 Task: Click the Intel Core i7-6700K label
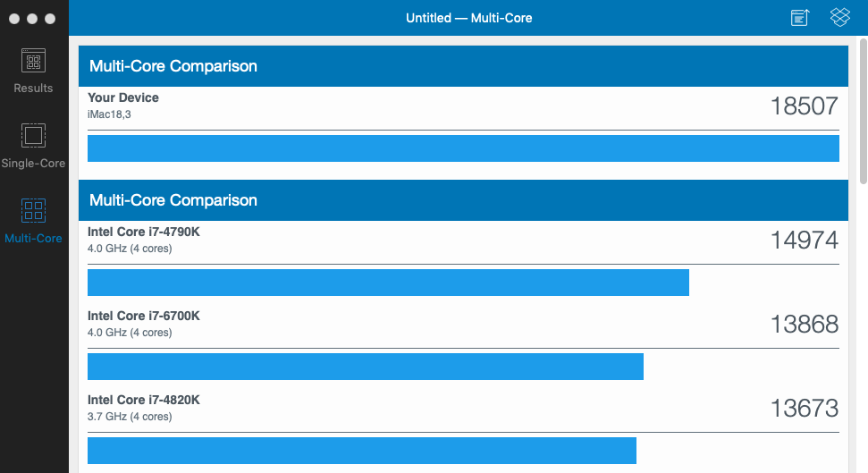click(x=143, y=316)
